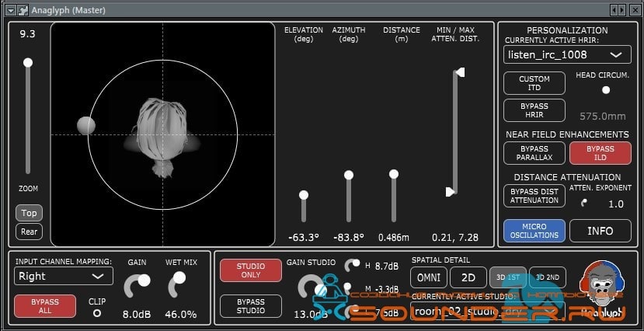The width and height of the screenshot is (644, 331).
Task: Click the gain value 8.0dB
Action: (137, 315)
